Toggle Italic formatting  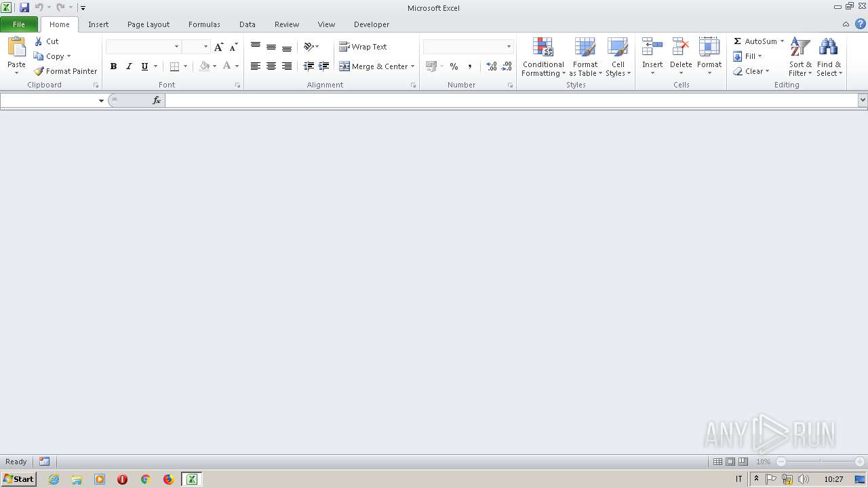tap(129, 66)
